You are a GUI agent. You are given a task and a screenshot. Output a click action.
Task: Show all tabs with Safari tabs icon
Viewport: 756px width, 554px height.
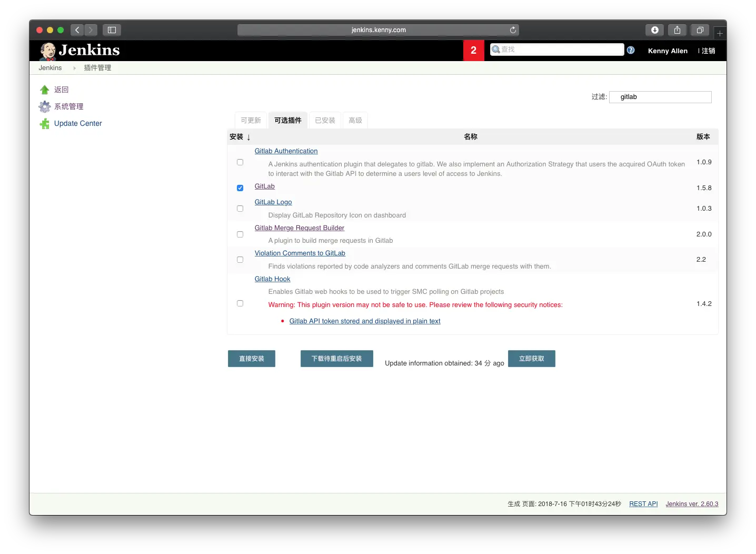(x=700, y=30)
